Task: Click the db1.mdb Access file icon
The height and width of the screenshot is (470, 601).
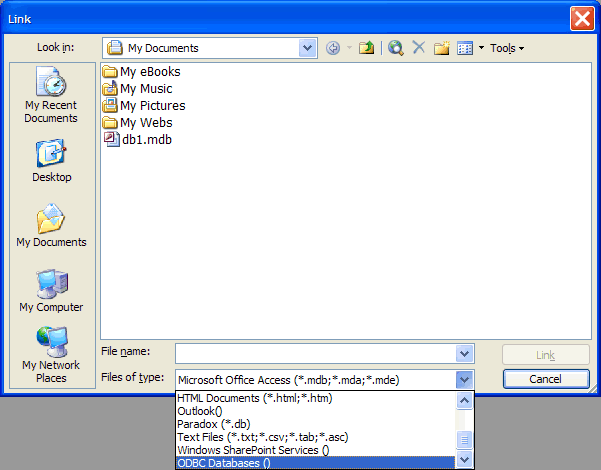Action: pos(112,139)
